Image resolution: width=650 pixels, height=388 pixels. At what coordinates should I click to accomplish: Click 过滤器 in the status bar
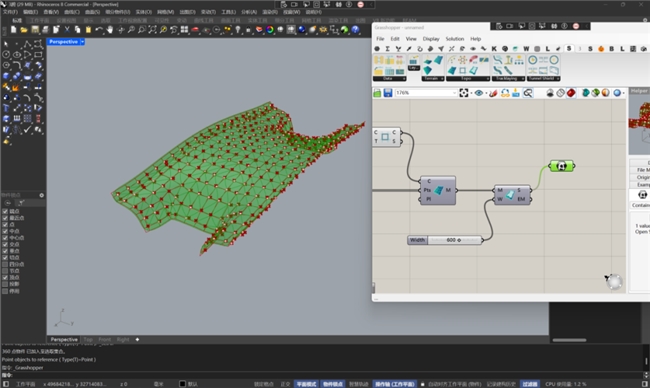530,384
